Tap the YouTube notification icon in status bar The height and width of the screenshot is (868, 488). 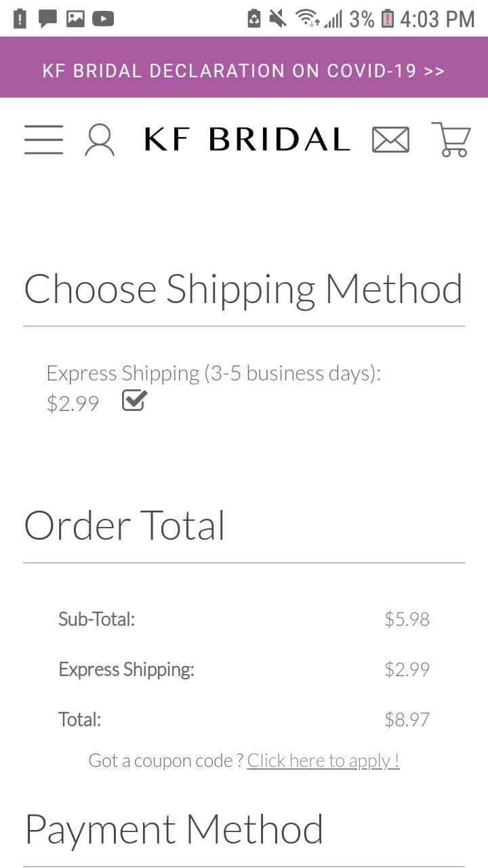[x=103, y=18]
